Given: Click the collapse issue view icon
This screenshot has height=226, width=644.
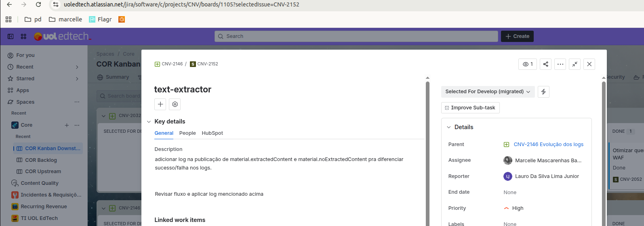Looking at the screenshot, I should (575, 64).
